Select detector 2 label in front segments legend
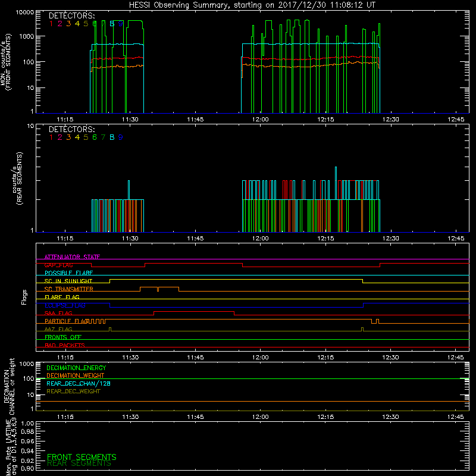476x476 pixels. point(60,23)
